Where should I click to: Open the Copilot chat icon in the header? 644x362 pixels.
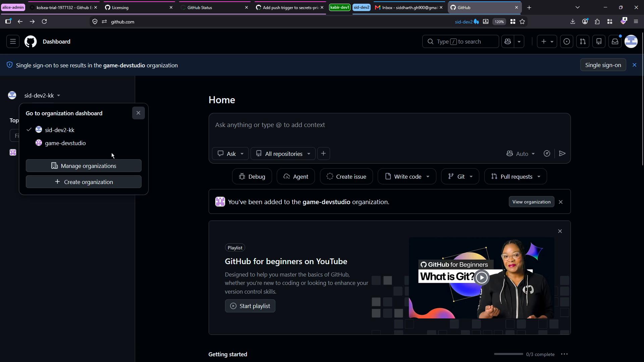tap(508, 42)
